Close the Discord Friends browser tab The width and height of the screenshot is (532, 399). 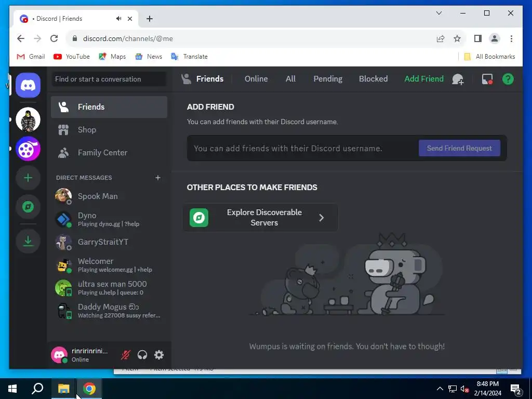tap(129, 19)
